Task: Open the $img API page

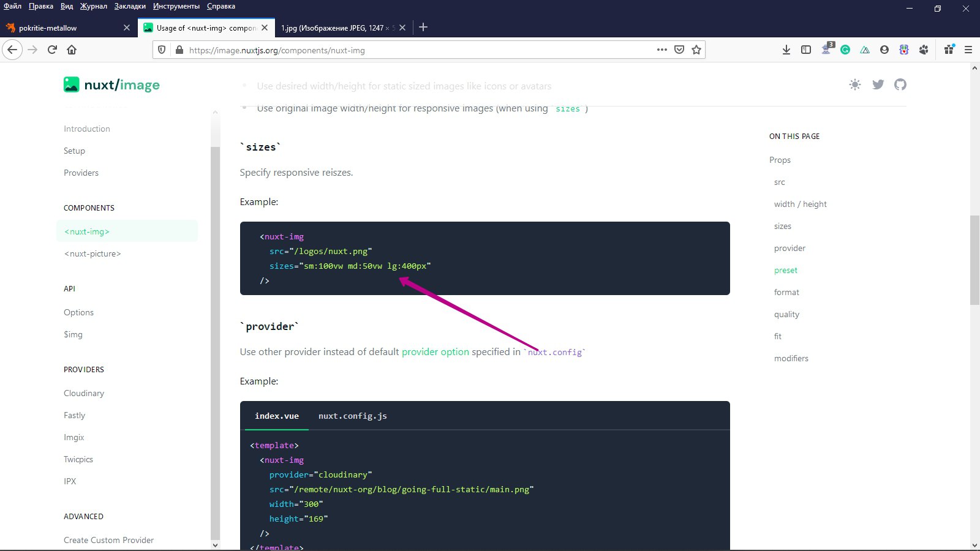Action: coord(73,334)
